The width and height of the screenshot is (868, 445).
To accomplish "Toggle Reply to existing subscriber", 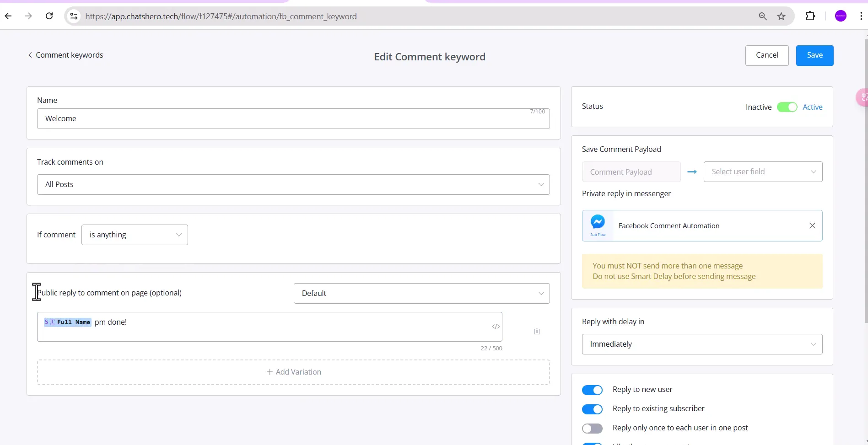I will (x=592, y=409).
